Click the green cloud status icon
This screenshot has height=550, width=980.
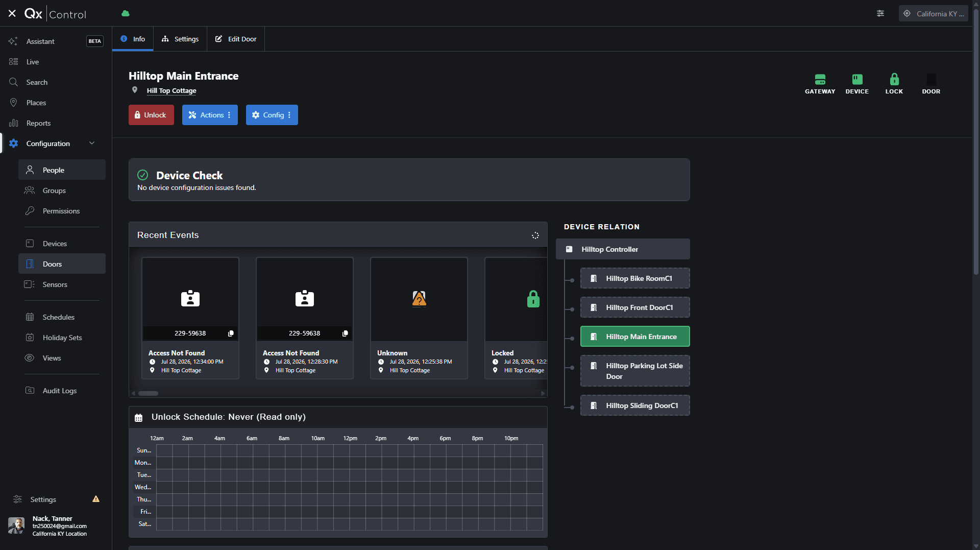(126, 13)
